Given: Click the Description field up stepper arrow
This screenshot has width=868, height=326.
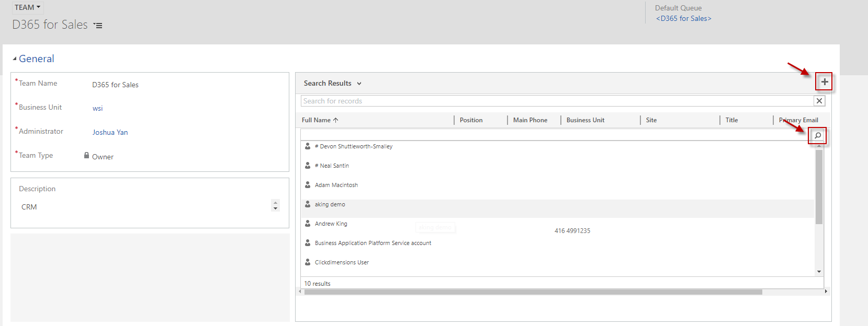Looking at the screenshot, I should click(276, 203).
